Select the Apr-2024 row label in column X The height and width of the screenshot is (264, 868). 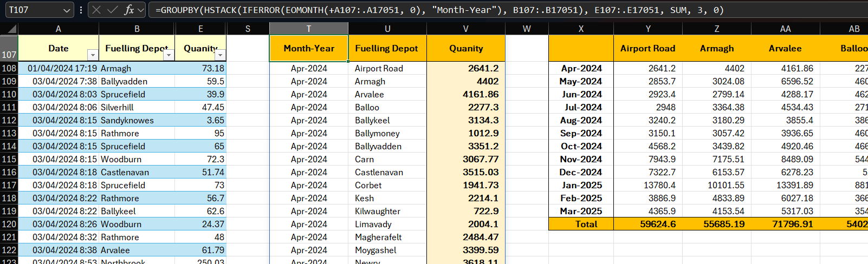click(581, 68)
